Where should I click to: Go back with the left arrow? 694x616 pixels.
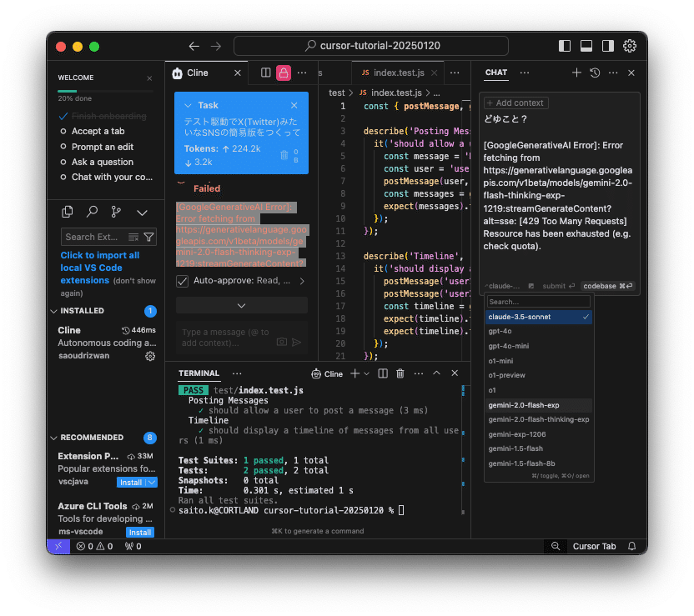click(x=194, y=46)
